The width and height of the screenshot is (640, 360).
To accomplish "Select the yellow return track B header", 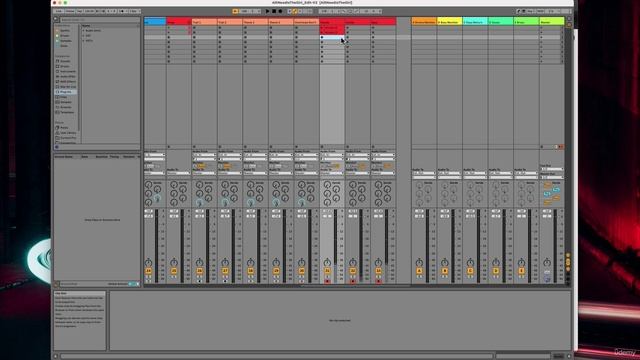I will point(449,21).
